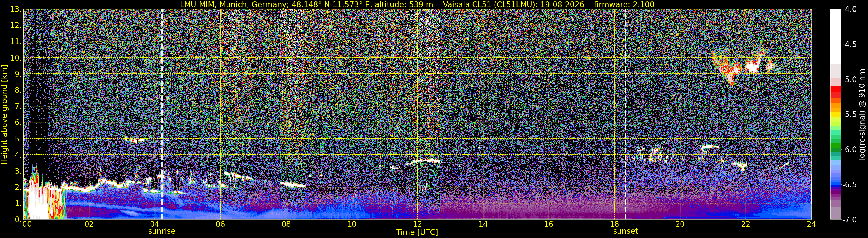
Task: Click the "24" time axis tick label
Action: click(x=811, y=224)
